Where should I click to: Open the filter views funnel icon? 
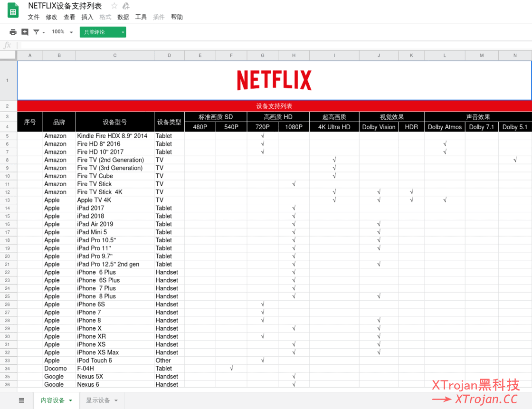[36, 32]
